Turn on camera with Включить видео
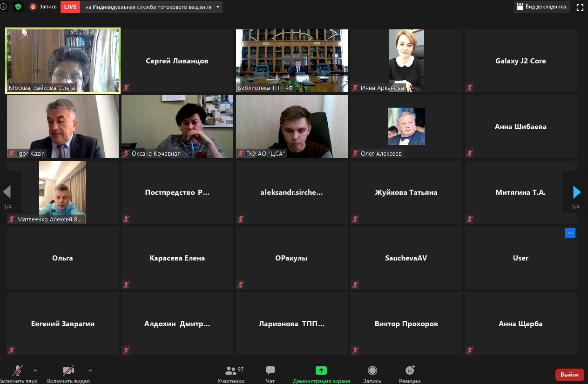Screen dimensions: 588x384 pos(68,371)
